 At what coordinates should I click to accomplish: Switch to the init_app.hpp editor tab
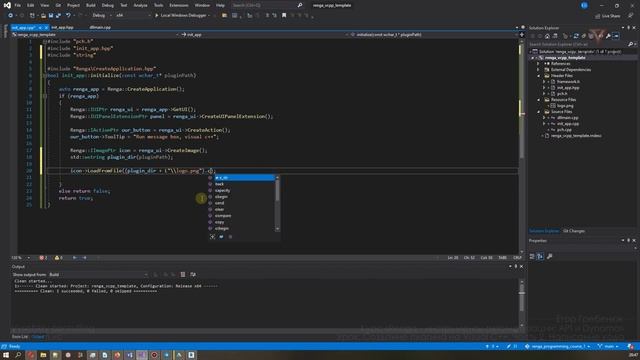coord(63,27)
